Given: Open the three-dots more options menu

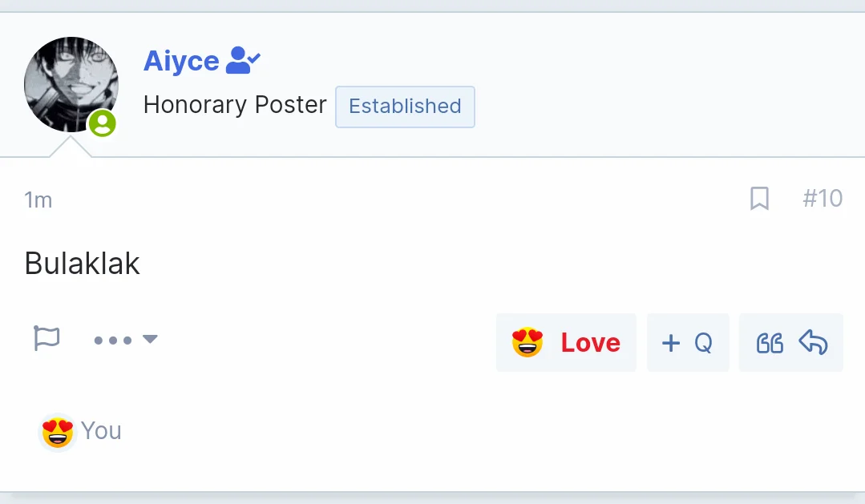Looking at the screenshot, I should pos(113,341).
